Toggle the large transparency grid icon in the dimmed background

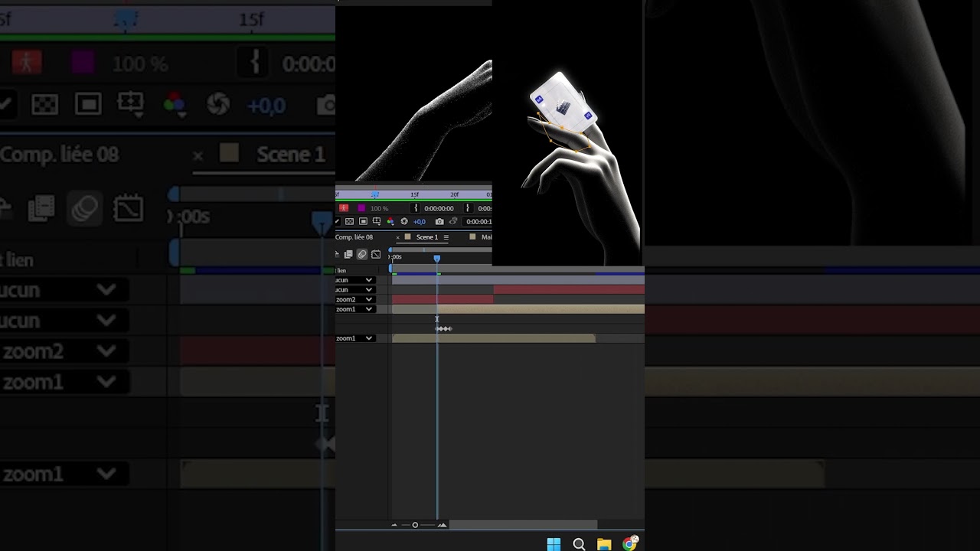pos(44,104)
